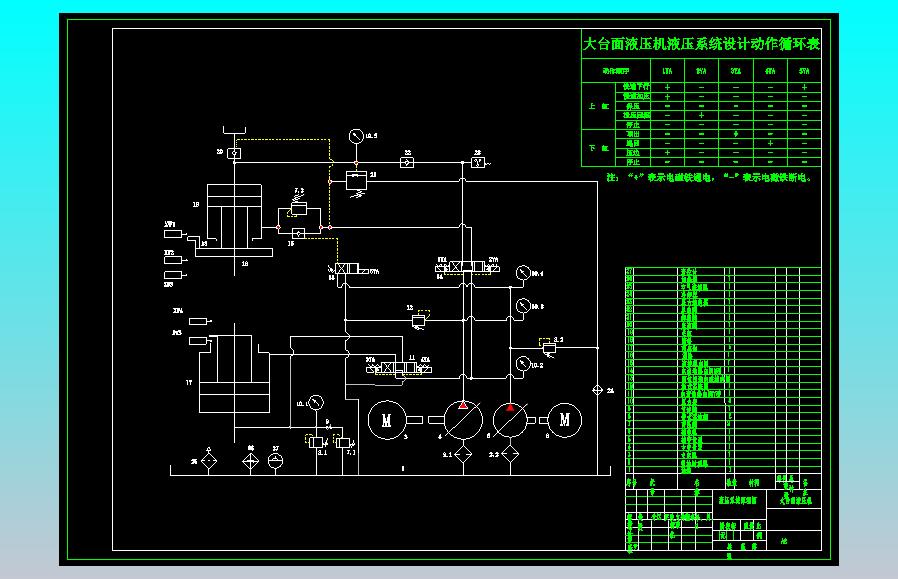Viewport: 898px width, 579px height.
Task: Click valve symbol labeled 7.1
Action: click(343, 442)
